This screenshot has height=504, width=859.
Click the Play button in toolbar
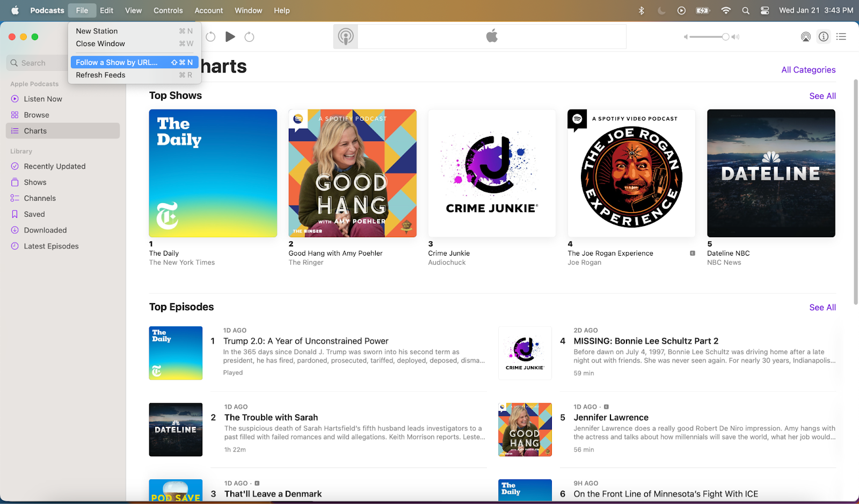tap(230, 36)
